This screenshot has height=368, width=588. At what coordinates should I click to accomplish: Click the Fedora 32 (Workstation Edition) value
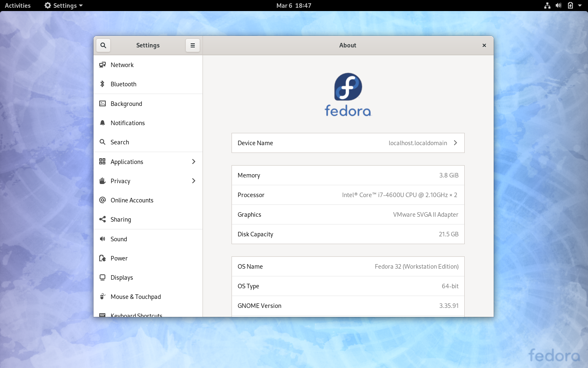coord(416,267)
